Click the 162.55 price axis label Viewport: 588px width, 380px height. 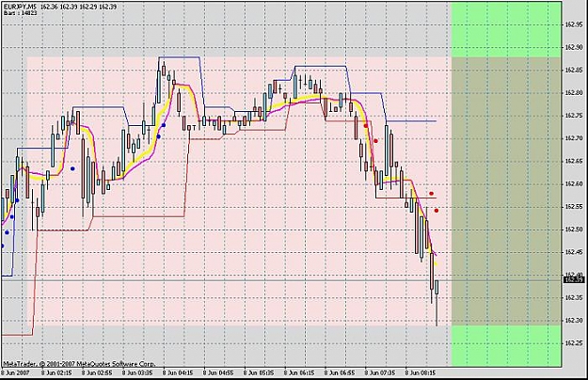click(574, 207)
